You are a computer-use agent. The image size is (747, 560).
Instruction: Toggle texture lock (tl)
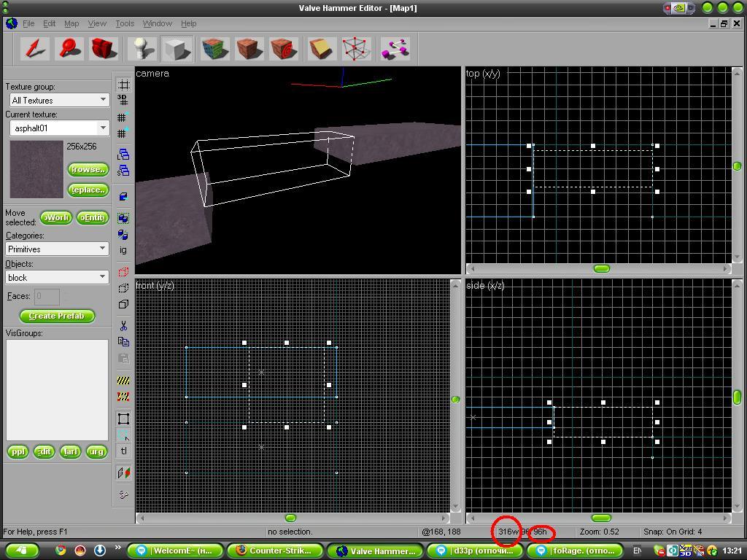point(123,451)
